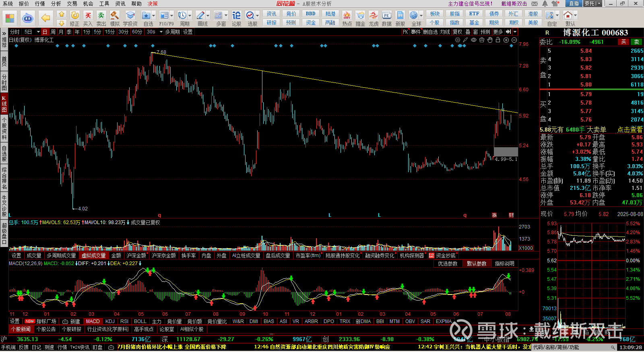Image resolution: width=644 pixels, height=352 pixels.
Task: Open the 个股公告 announcements tab
Action: point(46,329)
